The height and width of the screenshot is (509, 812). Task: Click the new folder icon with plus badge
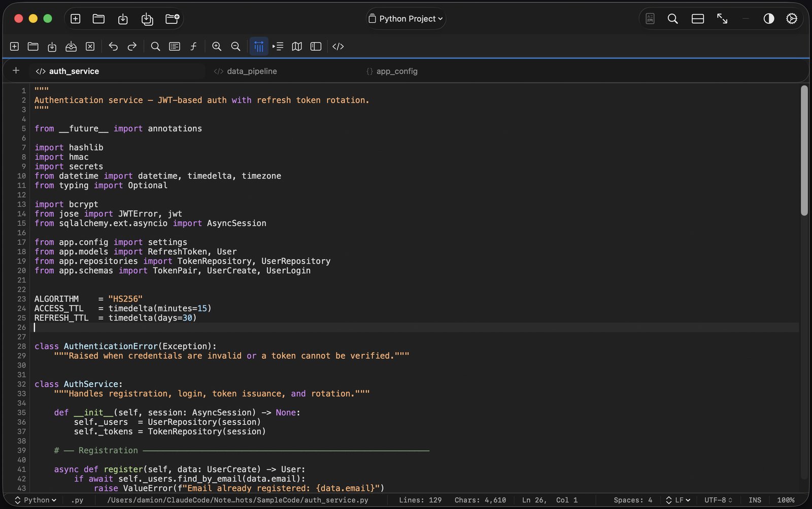(172, 19)
